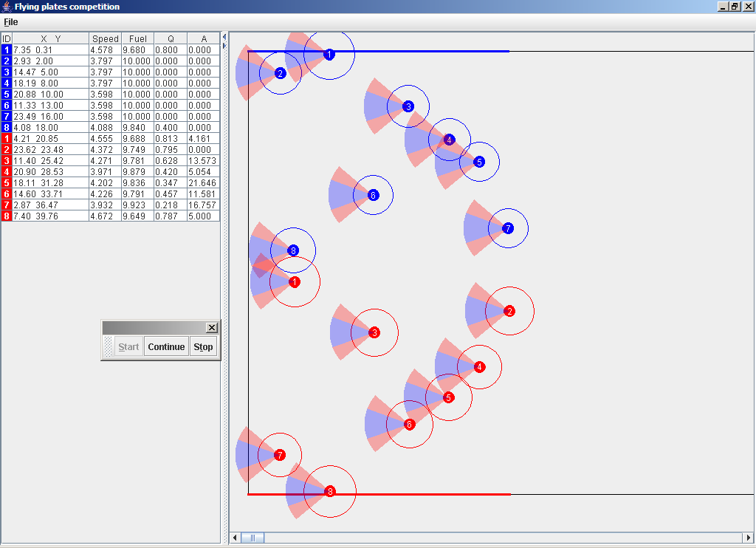Screen dimensions: 756x548
Task: Select blue plate 6 marker
Action: click(373, 195)
